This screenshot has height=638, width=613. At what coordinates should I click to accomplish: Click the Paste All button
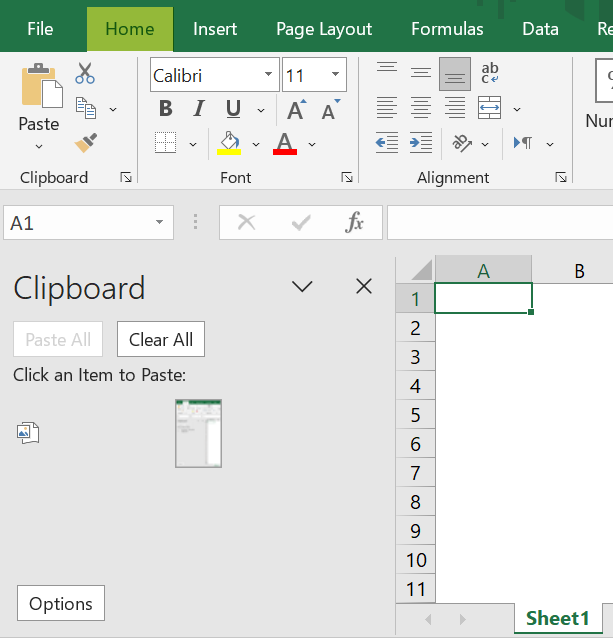(58, 339)
